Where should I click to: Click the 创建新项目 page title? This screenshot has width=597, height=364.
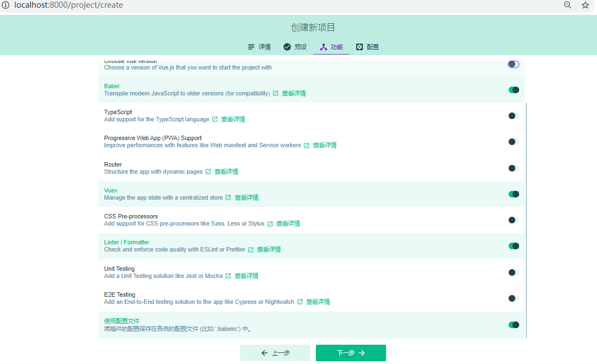[313, 28]
